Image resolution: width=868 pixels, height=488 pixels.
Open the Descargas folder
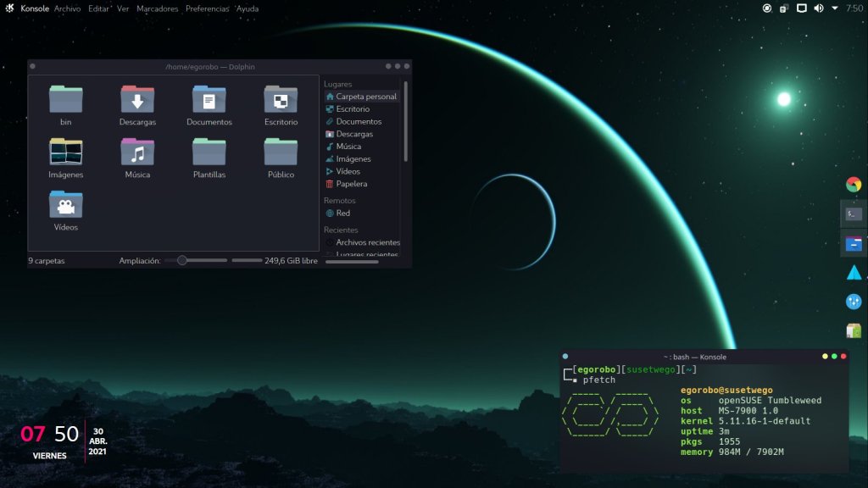(x=137, y=101)
